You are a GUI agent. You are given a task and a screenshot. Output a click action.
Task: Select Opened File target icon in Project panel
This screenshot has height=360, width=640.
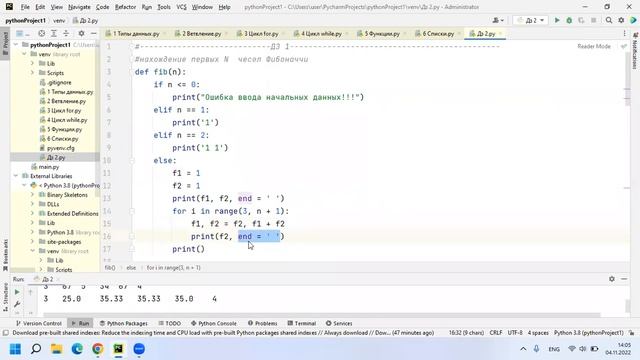coord(41,33)
